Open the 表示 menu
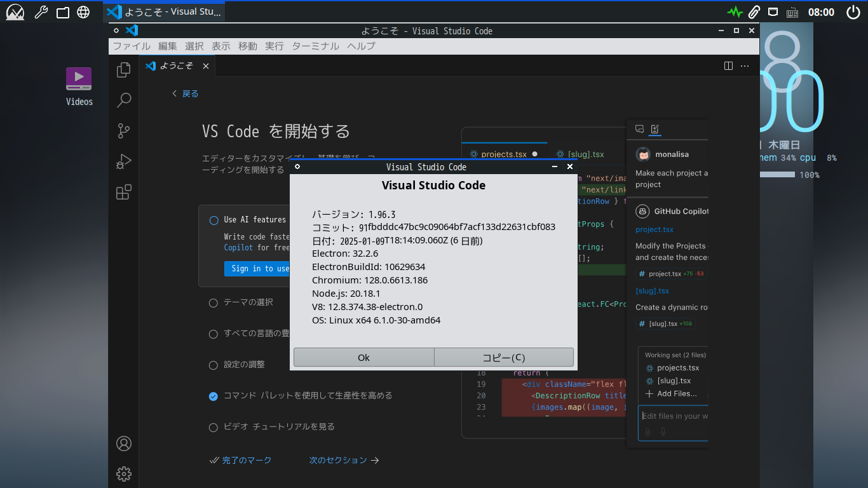 coord(221,46)
